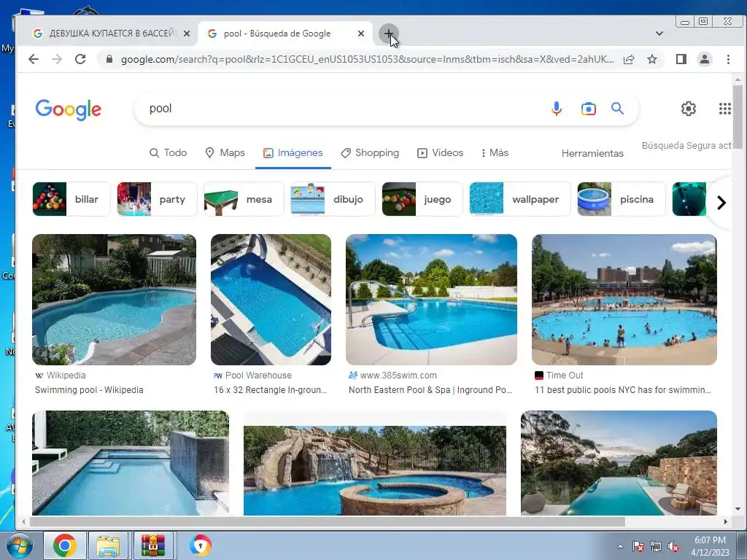
Task: Open the Chrome three-dot menu
Action: coord(728,59)
